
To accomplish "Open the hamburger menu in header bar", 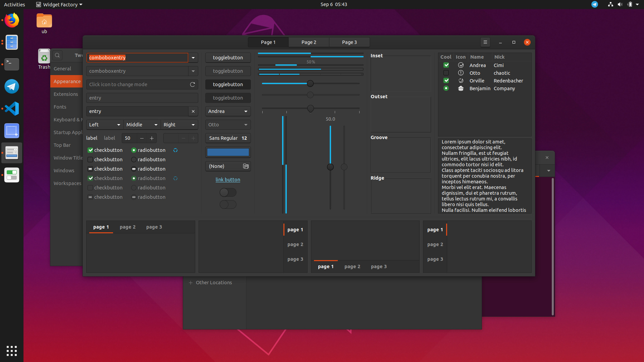I will [485, 42].
